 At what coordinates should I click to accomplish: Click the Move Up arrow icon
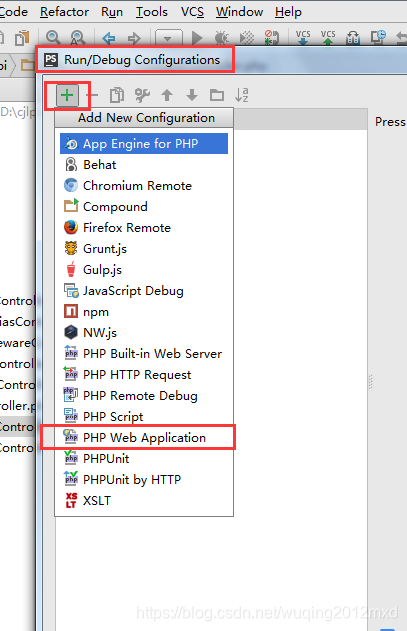click(x=167, y=95)
